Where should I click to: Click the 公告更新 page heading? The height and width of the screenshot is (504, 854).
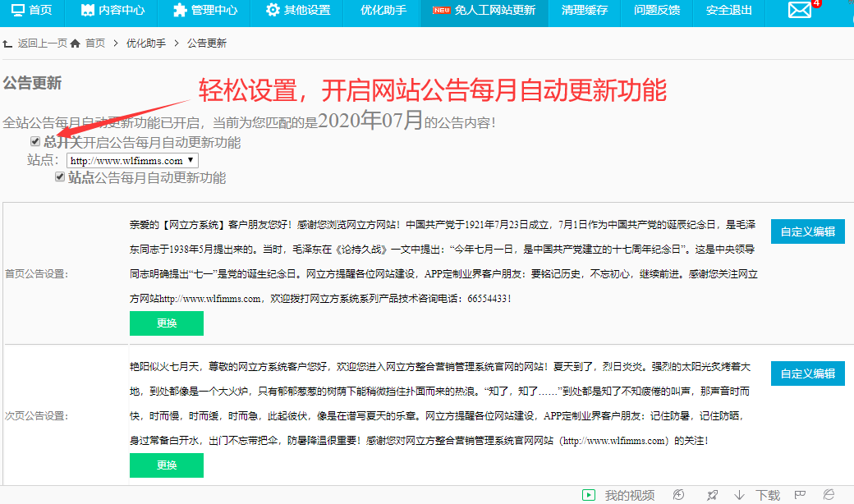pos(32,83)
